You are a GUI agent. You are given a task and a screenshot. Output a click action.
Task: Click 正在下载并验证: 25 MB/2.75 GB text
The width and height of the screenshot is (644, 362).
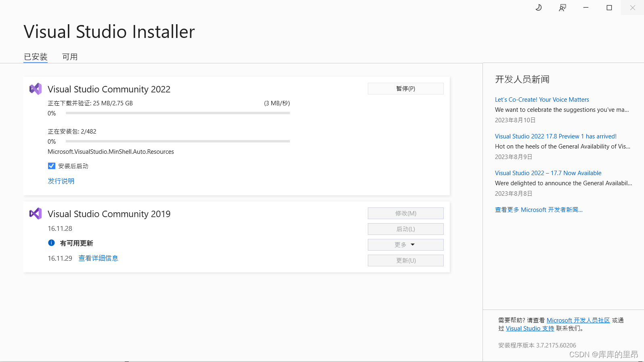coord(90,103)
